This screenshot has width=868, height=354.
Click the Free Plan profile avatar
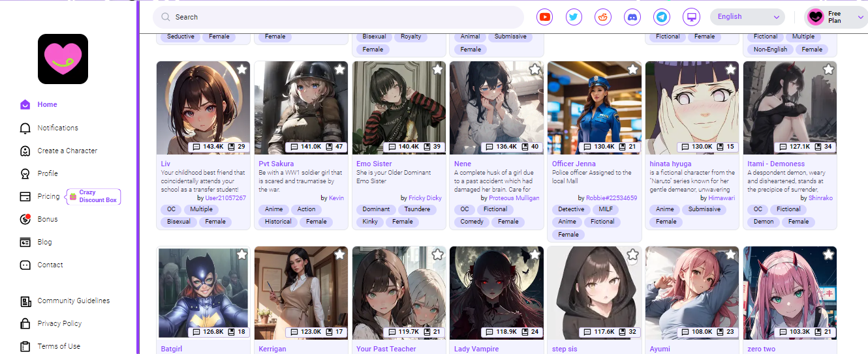click(816, 17)
